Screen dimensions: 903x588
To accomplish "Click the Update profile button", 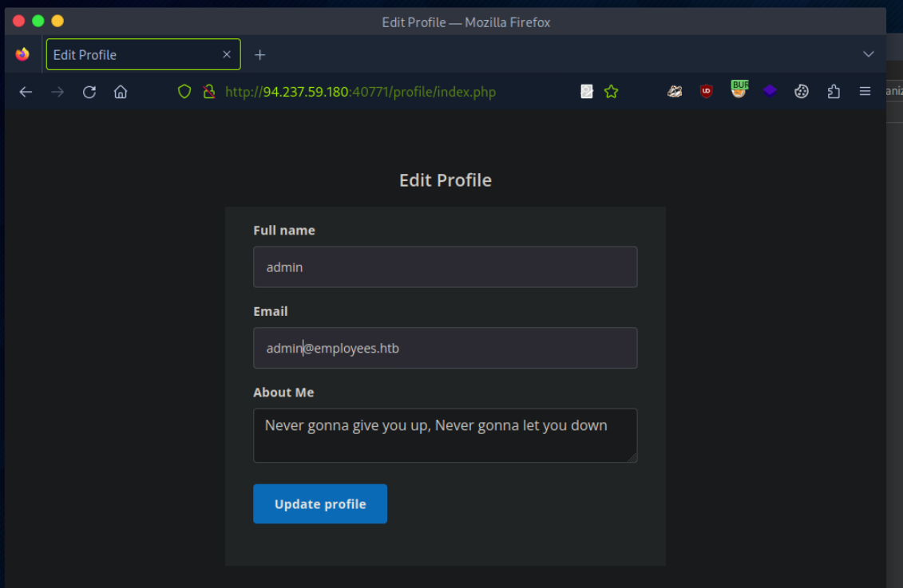I will (x=320, y=503).
